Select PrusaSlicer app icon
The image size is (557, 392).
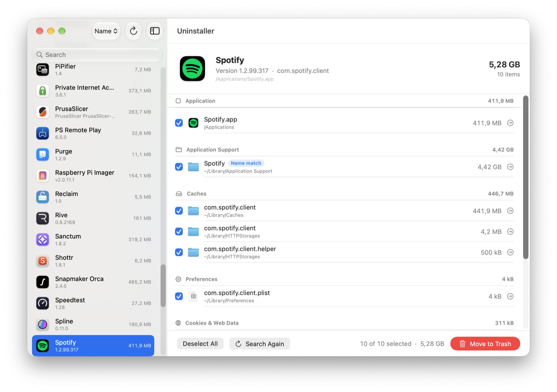pyautogui.click(x=43, y=112)
